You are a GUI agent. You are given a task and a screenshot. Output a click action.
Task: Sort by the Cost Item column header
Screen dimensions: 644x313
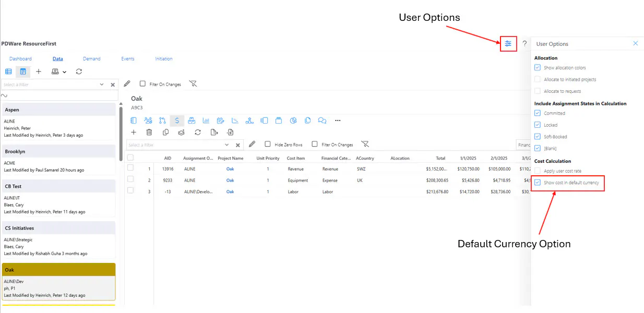[296, 158]
